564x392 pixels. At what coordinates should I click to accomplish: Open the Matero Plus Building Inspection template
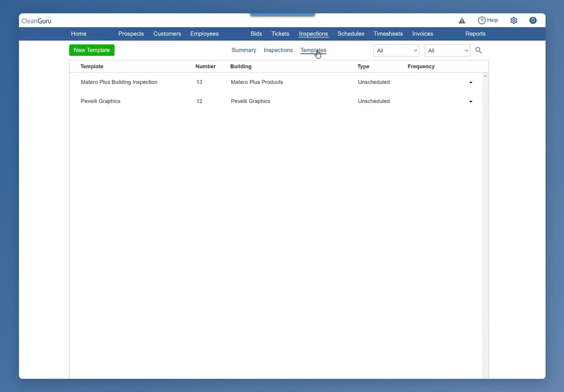[119, 82]
